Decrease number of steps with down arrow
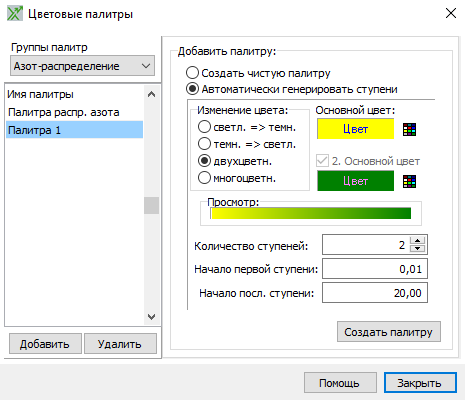This screenshot has width=465, height=400. (x=417, y=249)
